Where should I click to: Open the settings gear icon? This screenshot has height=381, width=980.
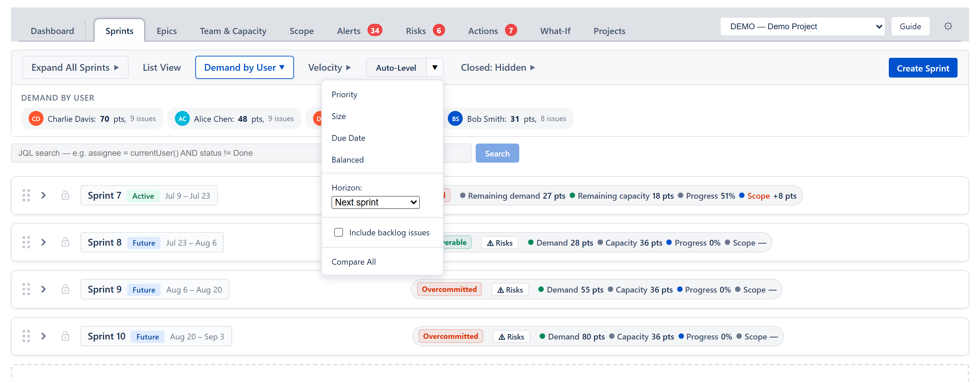click(x=948, y=26)
